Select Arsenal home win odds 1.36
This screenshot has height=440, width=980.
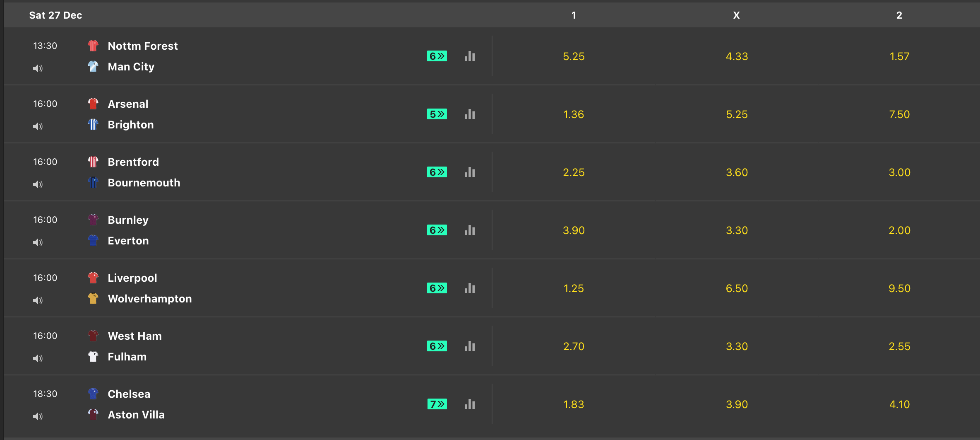coord(574,114)
